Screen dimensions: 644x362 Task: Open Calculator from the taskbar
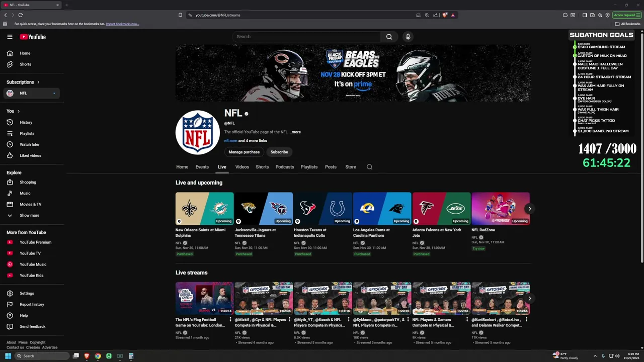tap(131, 356)
